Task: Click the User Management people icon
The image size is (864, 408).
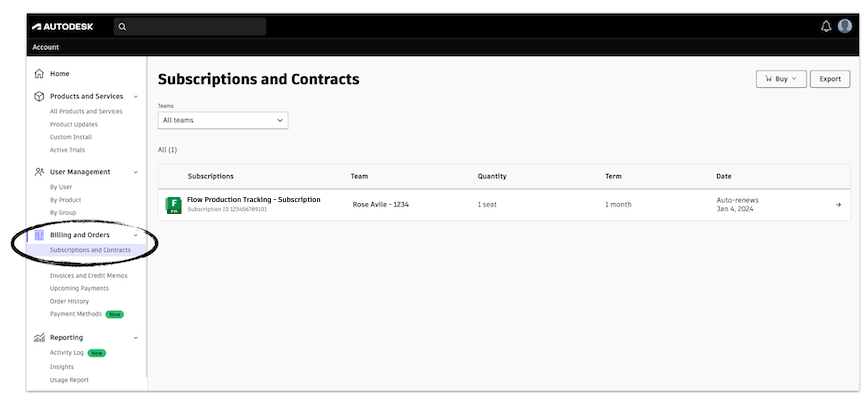Action: pyautogui.click(x=39, y=172)
